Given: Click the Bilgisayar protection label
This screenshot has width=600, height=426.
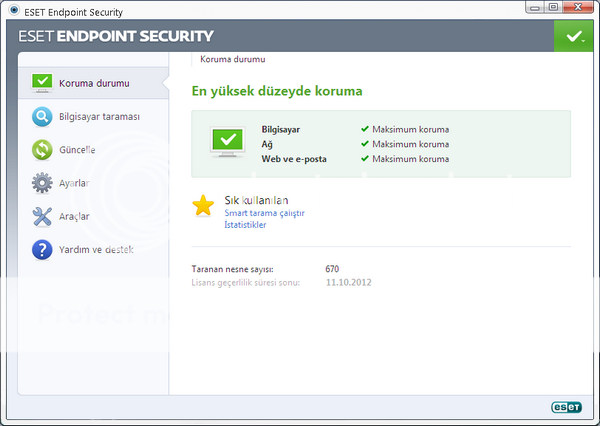Looking at the screenshot, I should [x=280, y=129].
